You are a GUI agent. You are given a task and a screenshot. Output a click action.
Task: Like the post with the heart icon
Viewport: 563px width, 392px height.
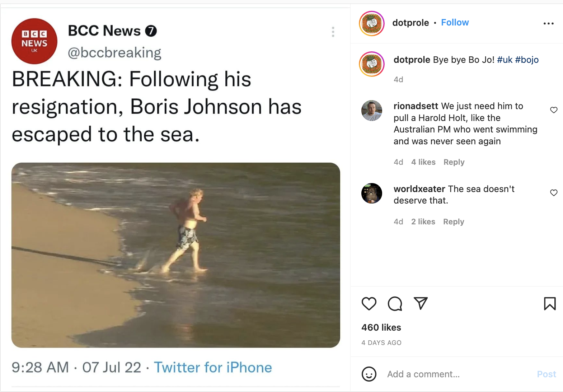click(369, 304)
